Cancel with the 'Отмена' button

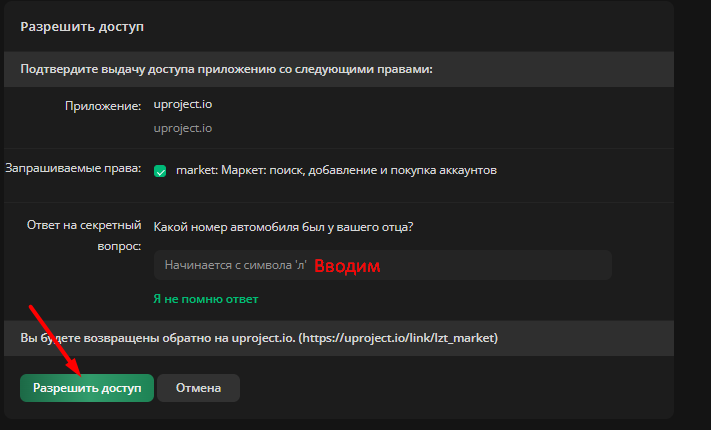(x=198, y=388)
